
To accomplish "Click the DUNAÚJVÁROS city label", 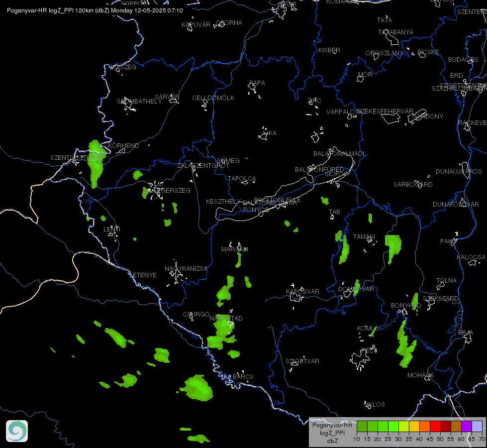I will (x=459, y=172).
